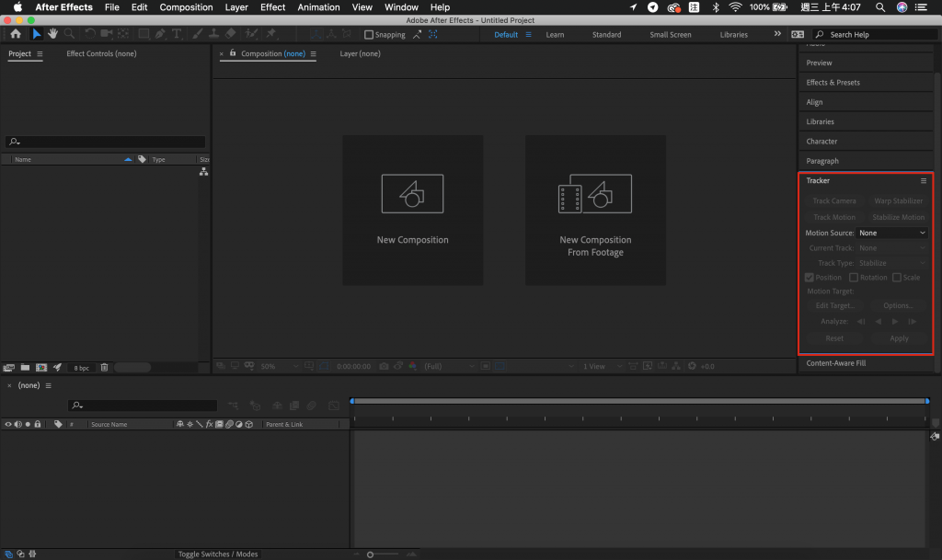Open the Motion Source dropdown
Screen dimensions: 942x560
(x=892, y=234)
